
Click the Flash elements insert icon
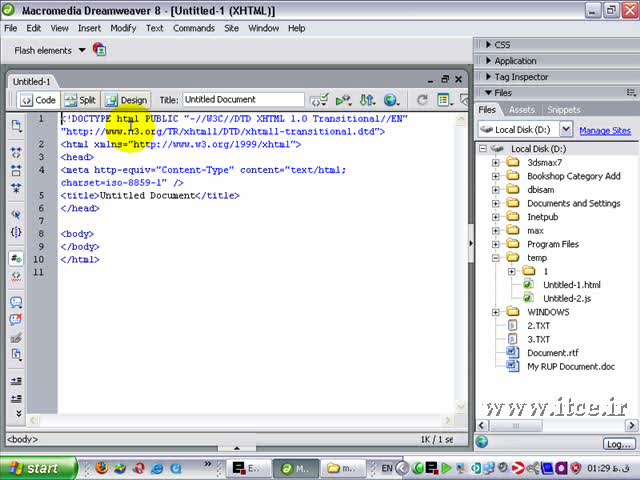(x=99, y=50)
